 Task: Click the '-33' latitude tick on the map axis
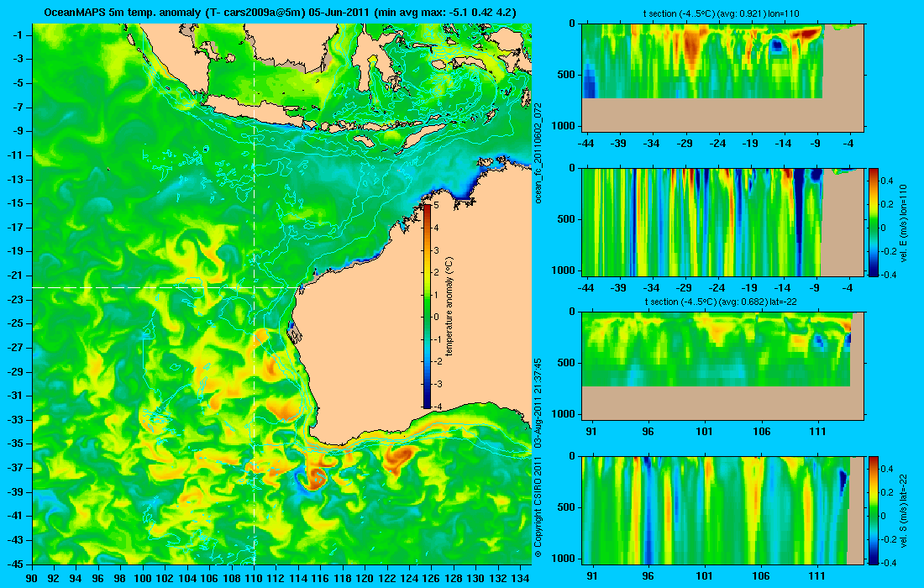[x=17, y=419]
